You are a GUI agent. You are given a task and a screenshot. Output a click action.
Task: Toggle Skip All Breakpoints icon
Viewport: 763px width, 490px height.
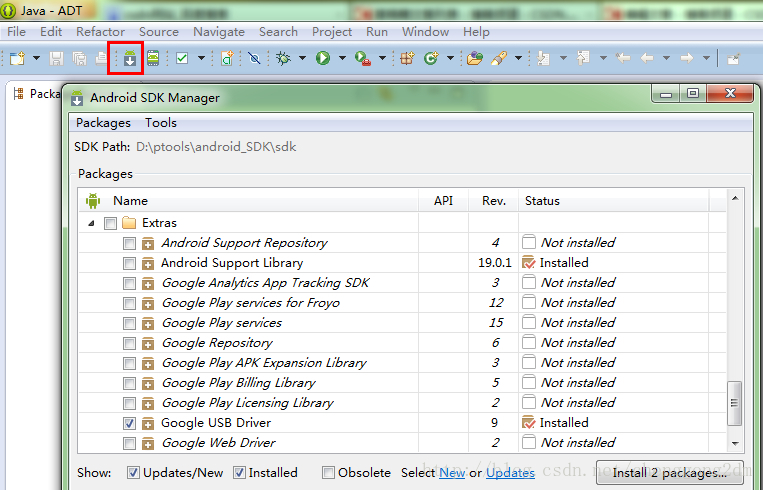pyautogui.click(x=254, y=58)
